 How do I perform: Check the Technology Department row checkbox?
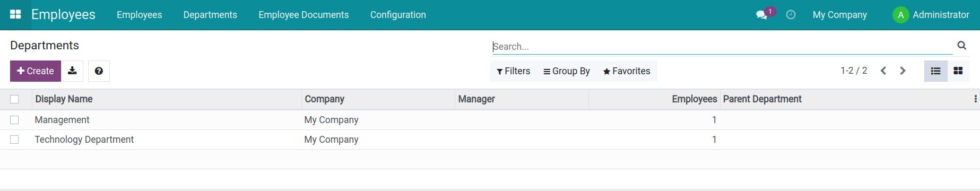tap(14, 140)
